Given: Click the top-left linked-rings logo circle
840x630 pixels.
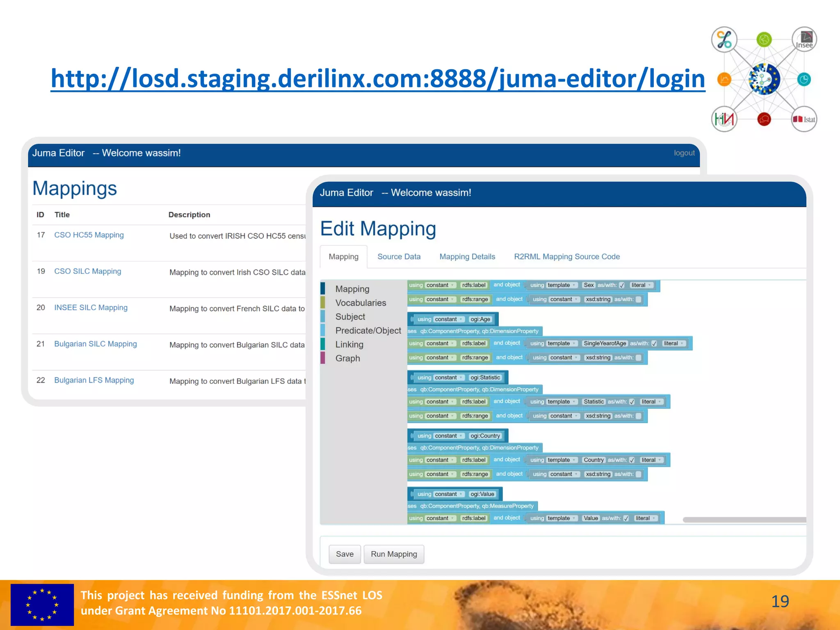Looking at the screenshot, I should [x=724, y=39].
